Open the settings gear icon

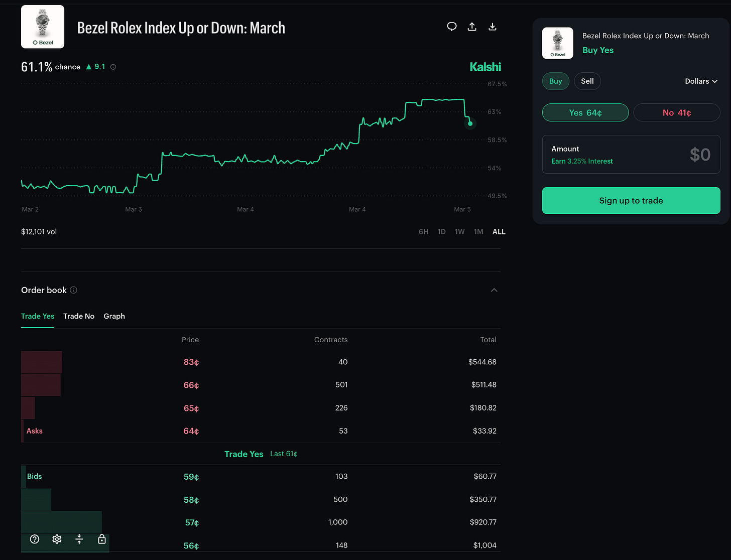click(x=57, y=539)
